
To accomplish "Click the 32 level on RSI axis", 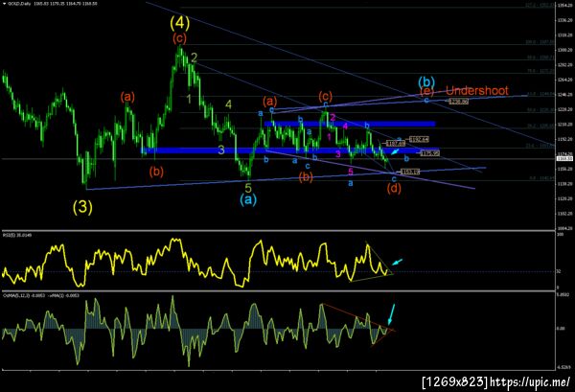I will [x=559, y=272].
